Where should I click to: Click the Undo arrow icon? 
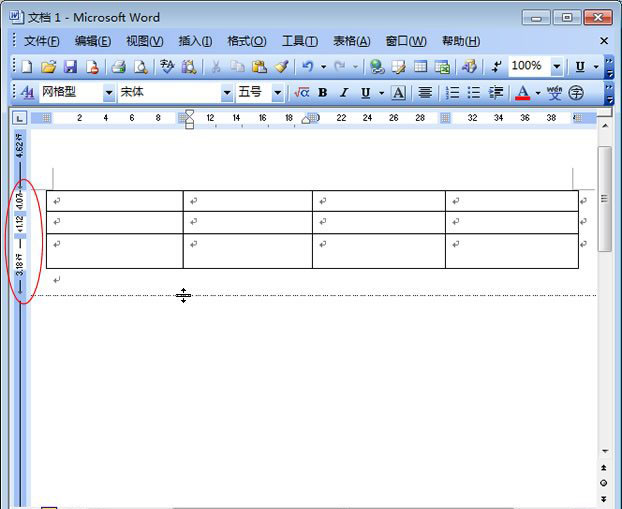(308, 67)
